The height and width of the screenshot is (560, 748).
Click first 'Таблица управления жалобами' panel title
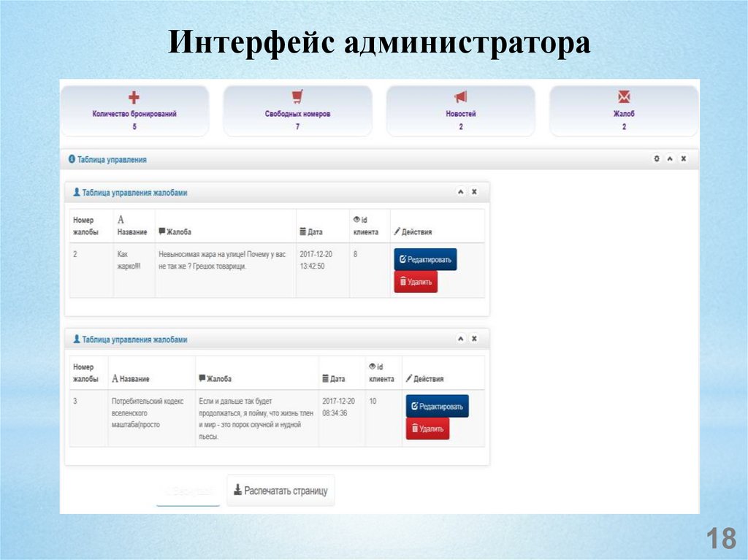[x=134, y=193]
